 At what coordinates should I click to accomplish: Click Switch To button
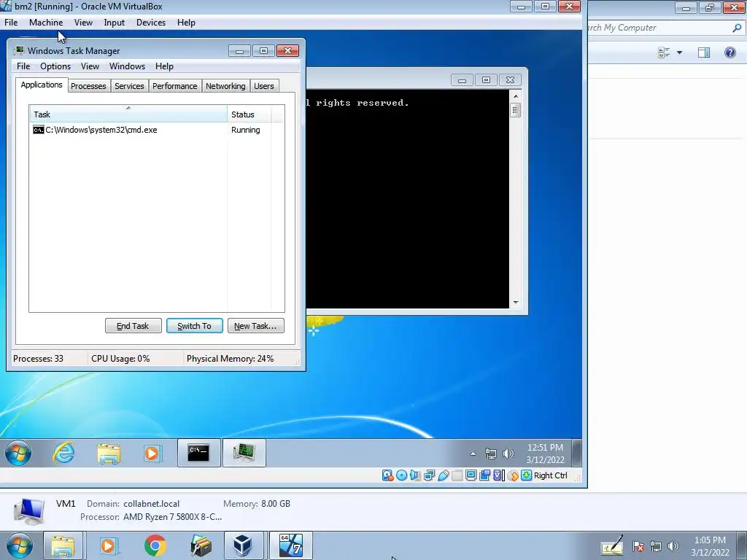coord(194,326)
